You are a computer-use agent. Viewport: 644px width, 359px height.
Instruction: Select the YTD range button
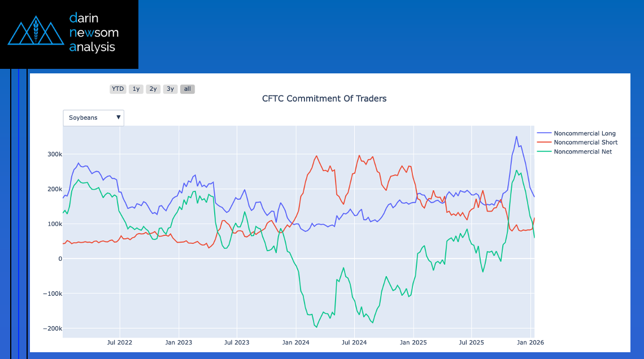[118, 89]
